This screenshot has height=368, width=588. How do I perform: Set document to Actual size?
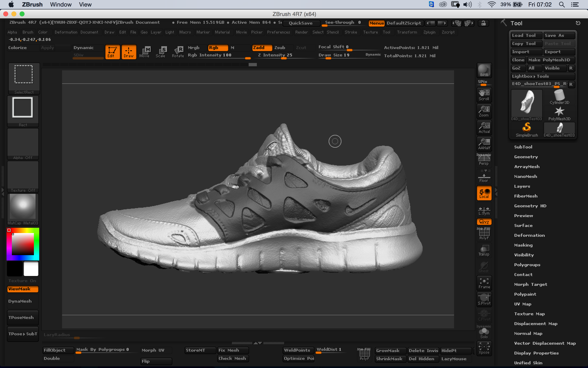484,128
